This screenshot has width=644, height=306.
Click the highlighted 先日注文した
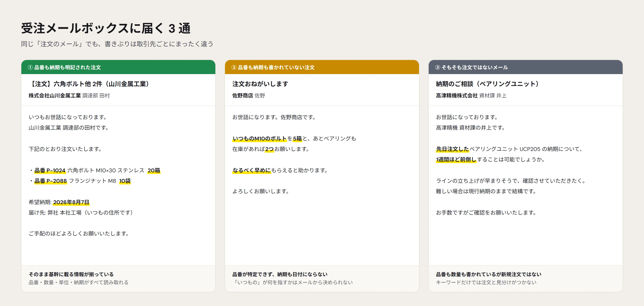pyautogui.click(x=452, y=149)
